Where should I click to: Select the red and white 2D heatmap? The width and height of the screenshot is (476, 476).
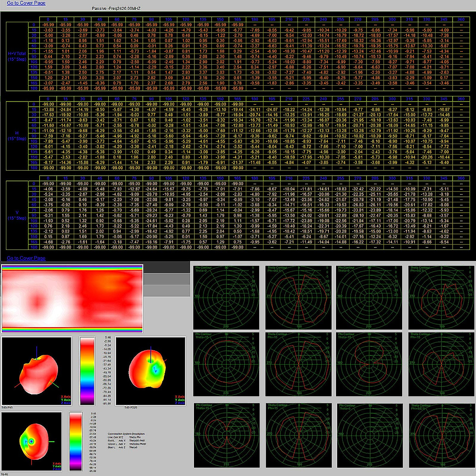(72, 299)
